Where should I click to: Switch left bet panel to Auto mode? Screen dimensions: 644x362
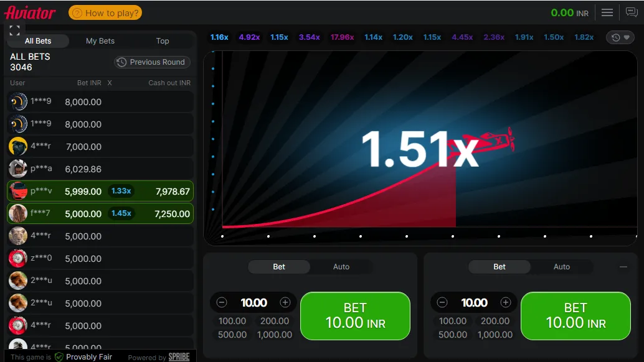[341, 266]
